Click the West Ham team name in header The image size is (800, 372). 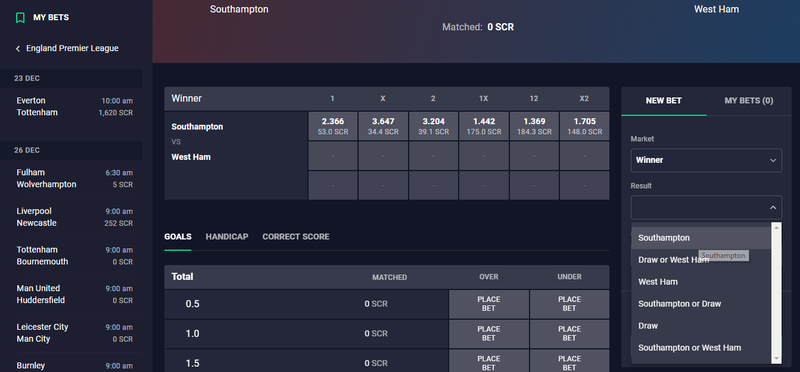coord(716,9)
